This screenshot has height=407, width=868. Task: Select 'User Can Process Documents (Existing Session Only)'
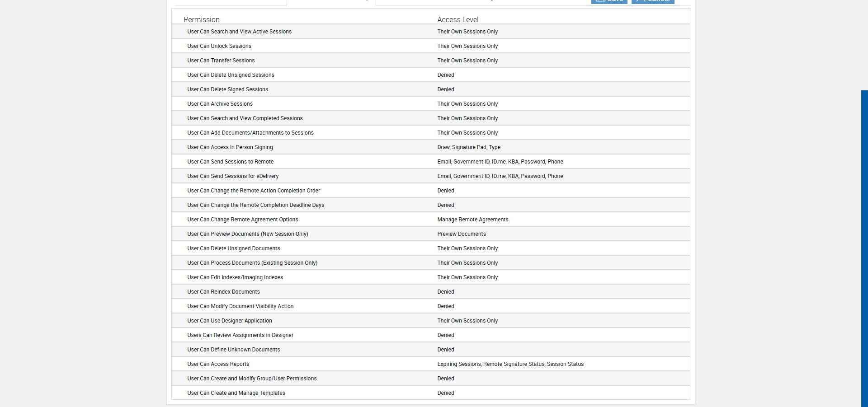pos(252,263)
